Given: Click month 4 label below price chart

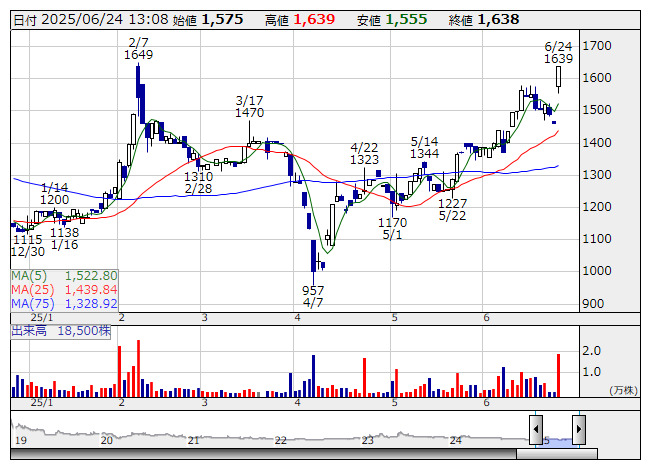Looking at the screenshot, I should [x=297, y=318].
